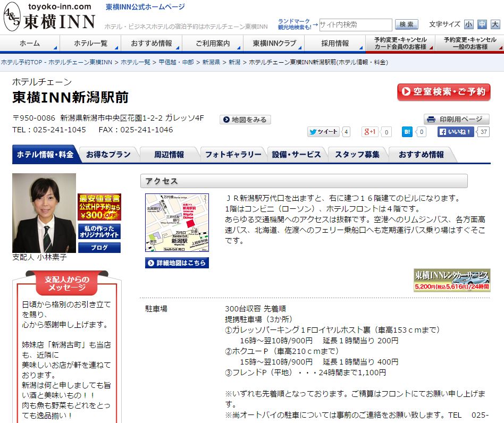The width and height of the screenshot is (504, 423).
Task: Select medium font size 中
Action: point(482,24)
